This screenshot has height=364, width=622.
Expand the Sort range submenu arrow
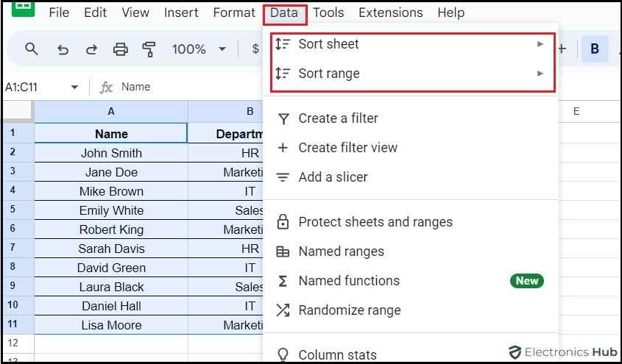540,74
